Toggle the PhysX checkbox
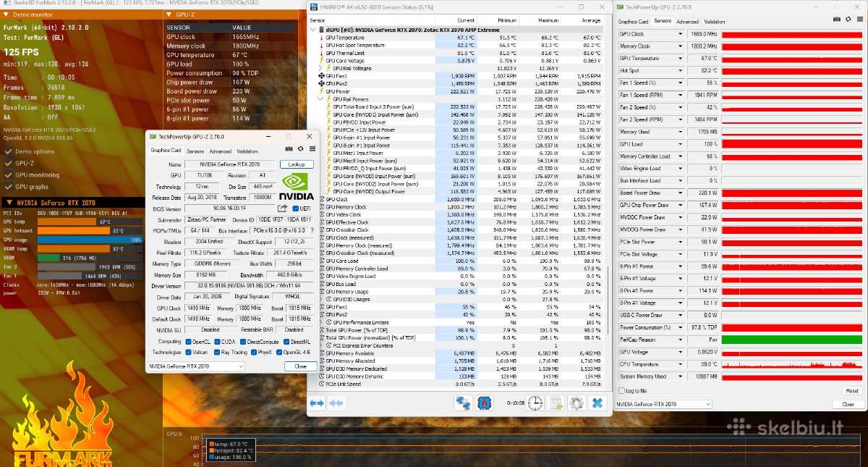The height and width of the screenshot is (467, 868). [x=254, y=352]
